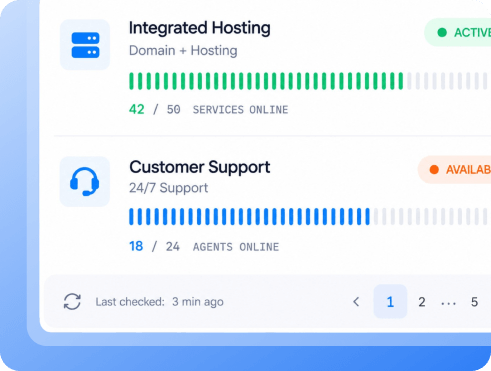Click the ACTIVE status badge
The height and width of the screenshot is (371, 491).
[x=458, y=32]
